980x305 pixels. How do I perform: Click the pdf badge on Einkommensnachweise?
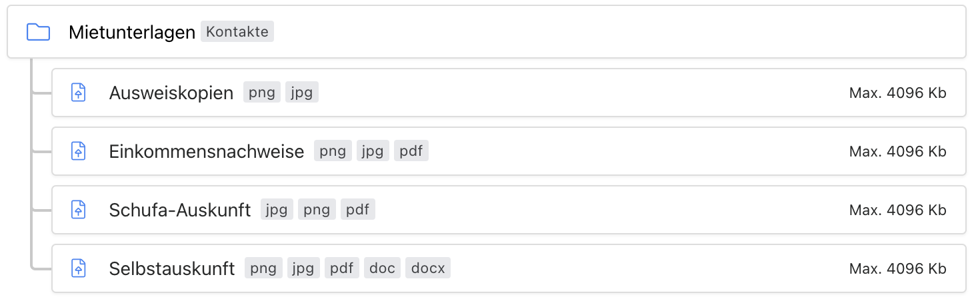411,151
